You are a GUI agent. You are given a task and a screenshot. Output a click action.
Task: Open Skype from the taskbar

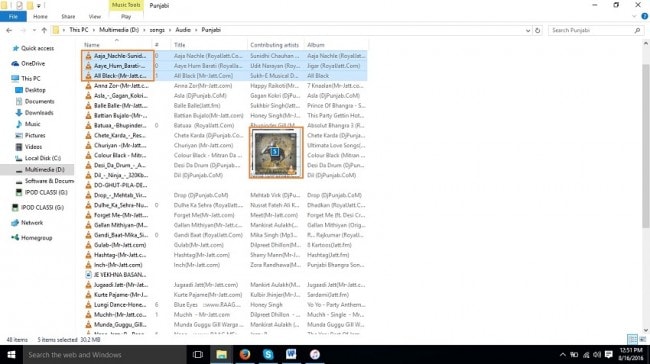[268, 354]
